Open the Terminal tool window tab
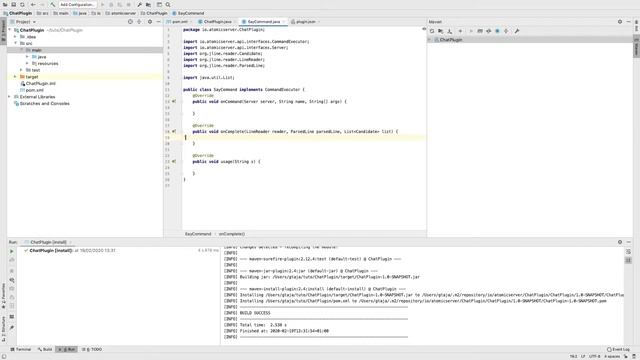The width and height of the screenshot is (640, 360). tap(21, 349)
